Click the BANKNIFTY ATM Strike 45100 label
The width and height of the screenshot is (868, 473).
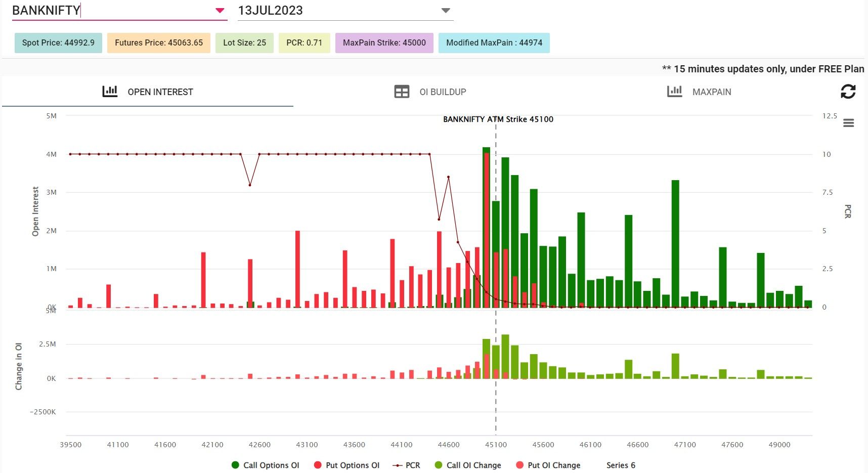(x=498, y=119)
